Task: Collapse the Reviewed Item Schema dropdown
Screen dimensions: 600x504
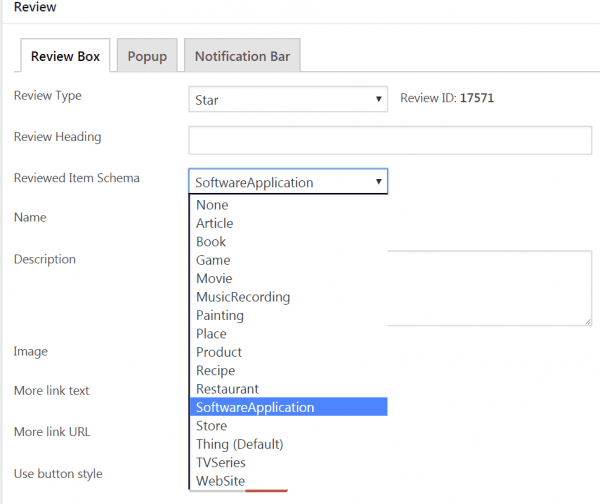Action: click(288, 182)
